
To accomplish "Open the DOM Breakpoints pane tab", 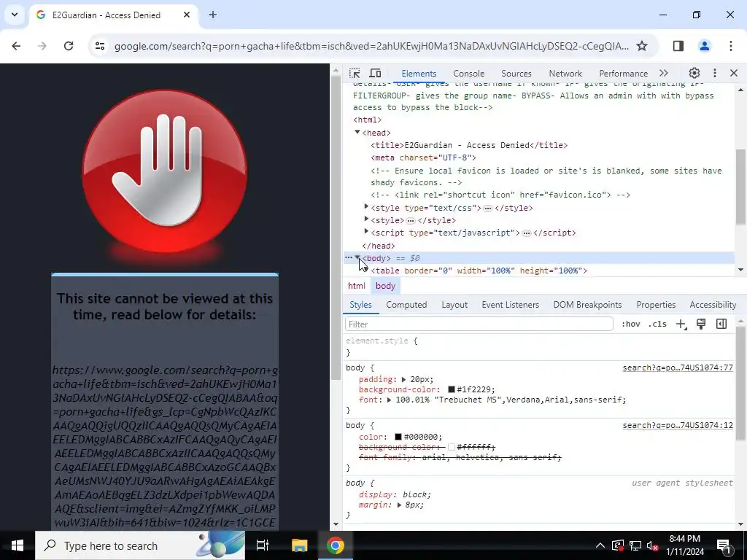I will pos(587,305).
